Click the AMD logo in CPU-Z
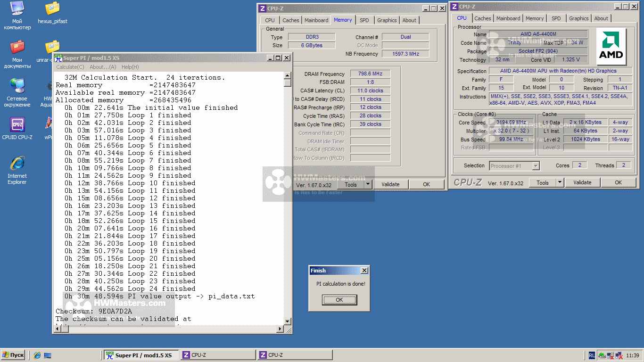This screenshot has width=644, height=362. (611, 46)
